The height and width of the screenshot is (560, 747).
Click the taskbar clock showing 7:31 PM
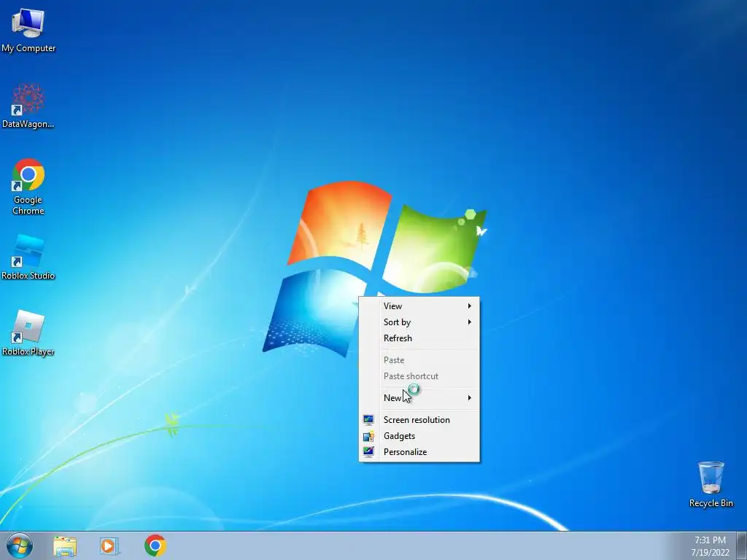coord(710,540)
